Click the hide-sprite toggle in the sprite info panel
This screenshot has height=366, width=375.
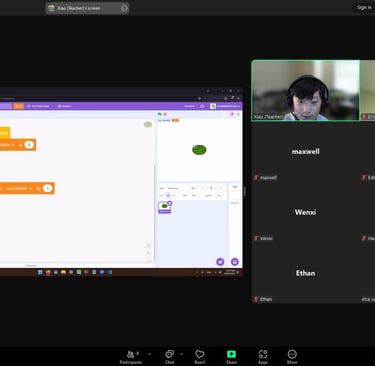174,195
